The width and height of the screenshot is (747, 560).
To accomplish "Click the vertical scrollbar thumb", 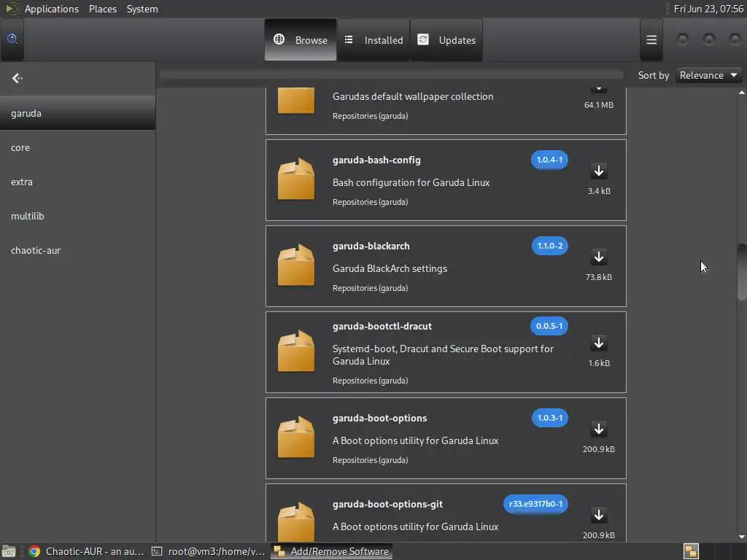I will click(x=741, y=272).
